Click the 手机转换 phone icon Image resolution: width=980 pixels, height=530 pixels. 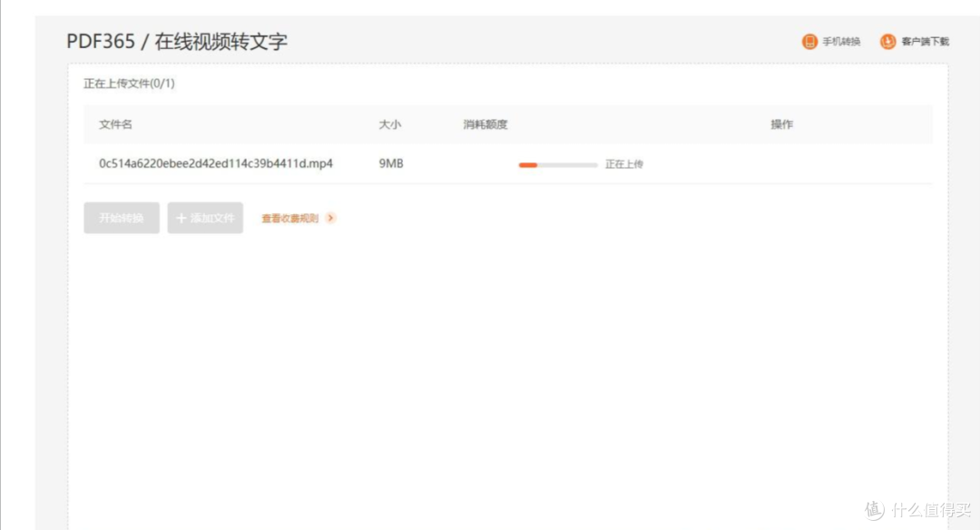point(809,42)
